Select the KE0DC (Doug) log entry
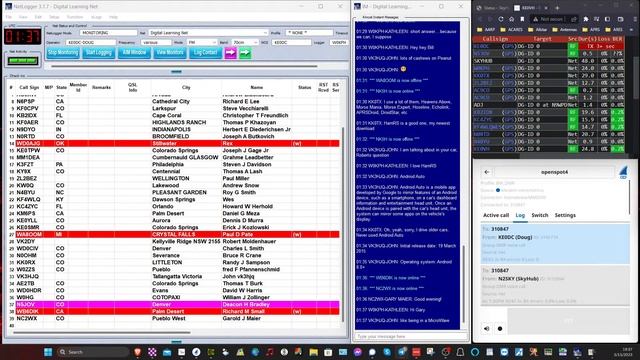Viewport: 640px width, 360px height. (555, 244)
